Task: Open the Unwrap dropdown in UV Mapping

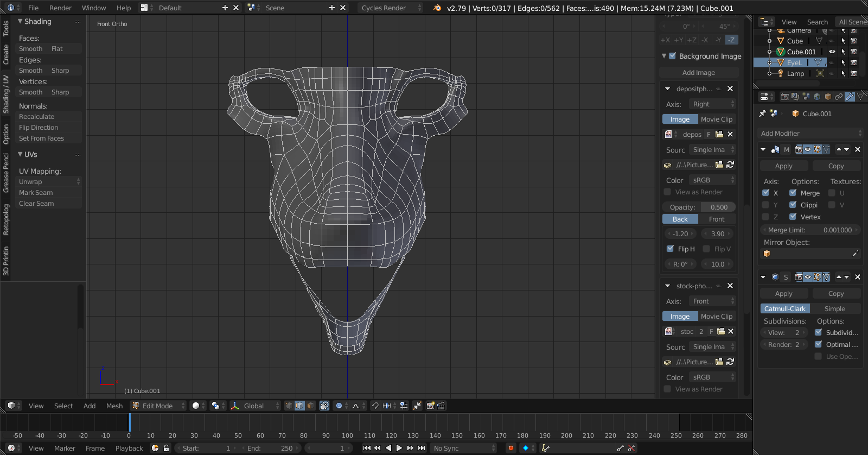Action: point(49,182)
